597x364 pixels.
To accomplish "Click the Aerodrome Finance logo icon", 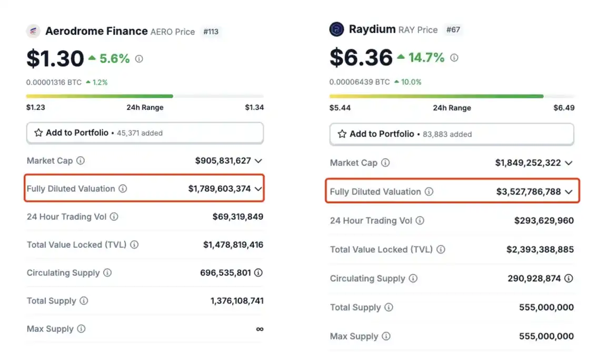I will click(x=33, y=31).
